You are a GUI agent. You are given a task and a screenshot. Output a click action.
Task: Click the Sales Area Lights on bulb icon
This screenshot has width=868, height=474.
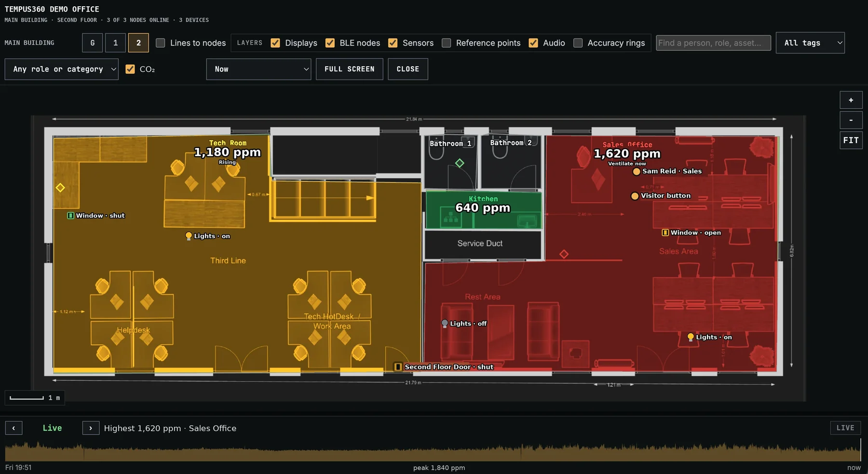[691, 337]
